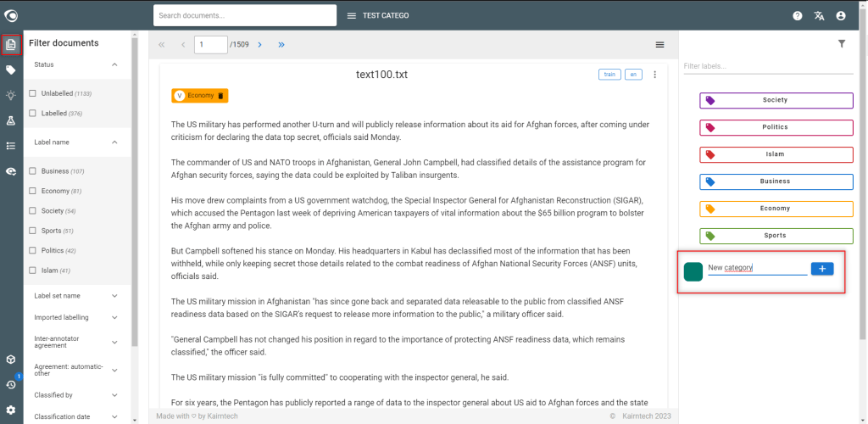Go to the next document
868x424 pixels.
click(259, 45)
